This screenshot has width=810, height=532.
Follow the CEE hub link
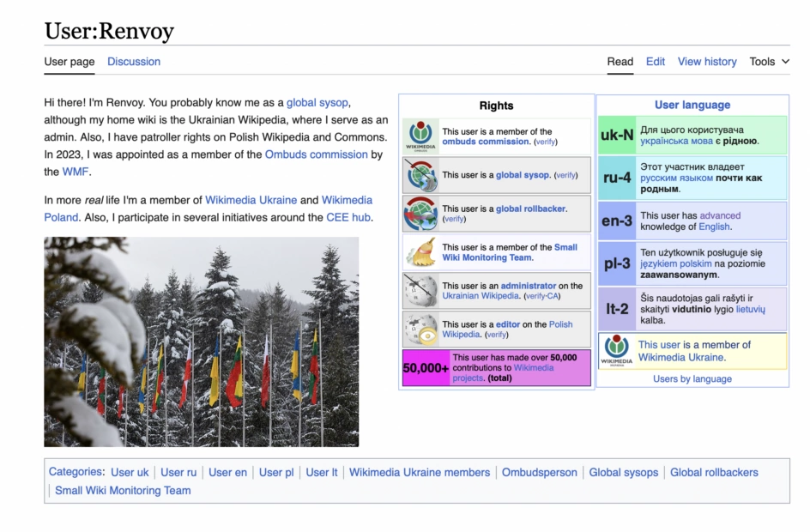[x=348, y=217]
